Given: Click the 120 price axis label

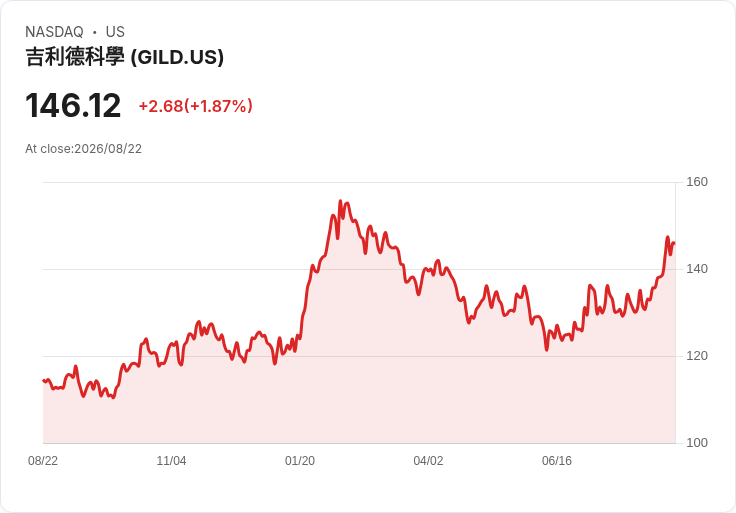Looking at the screenshot, I should tap(697, 356).
